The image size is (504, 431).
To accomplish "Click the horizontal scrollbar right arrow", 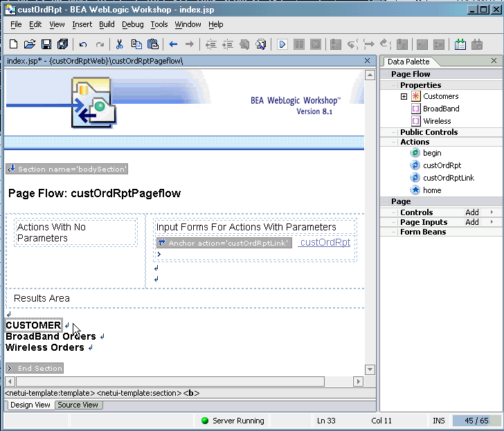I will coord(358,382).
